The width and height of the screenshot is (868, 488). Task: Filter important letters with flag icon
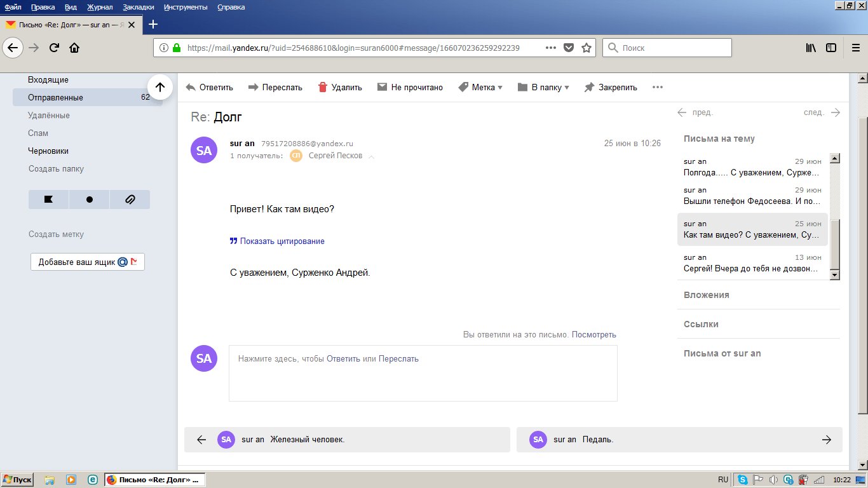tap(48, 200)
